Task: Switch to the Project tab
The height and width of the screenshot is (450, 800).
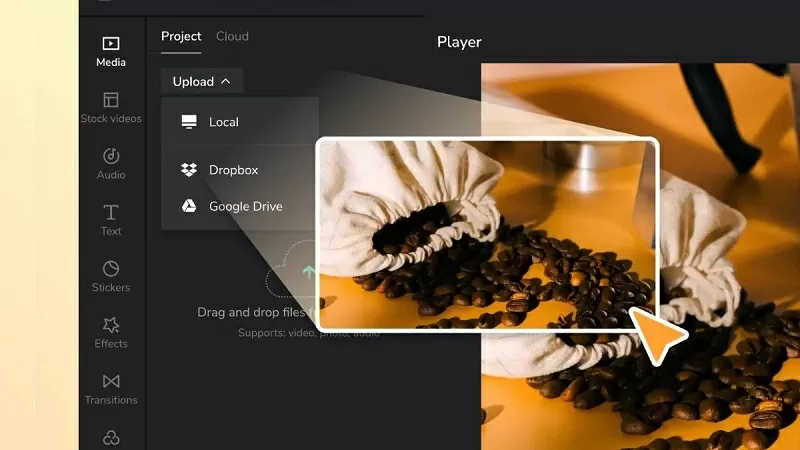Action: tap(181, 36)
